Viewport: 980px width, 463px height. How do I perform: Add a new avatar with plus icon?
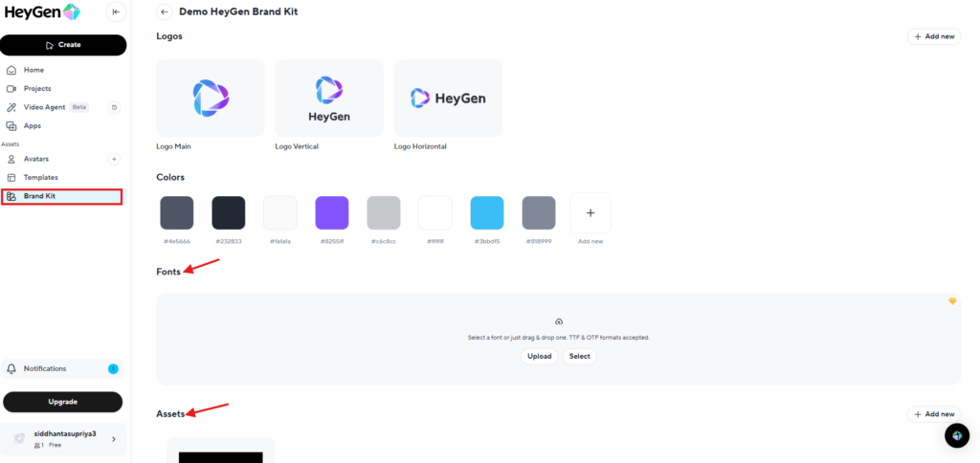(x=115, y=159)
